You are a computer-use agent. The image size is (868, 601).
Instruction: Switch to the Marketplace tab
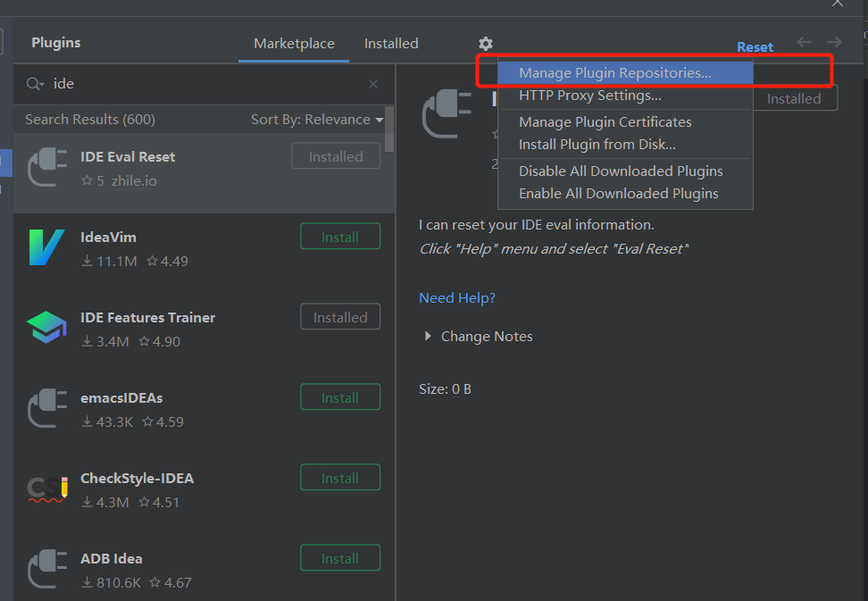pos(294,44)
